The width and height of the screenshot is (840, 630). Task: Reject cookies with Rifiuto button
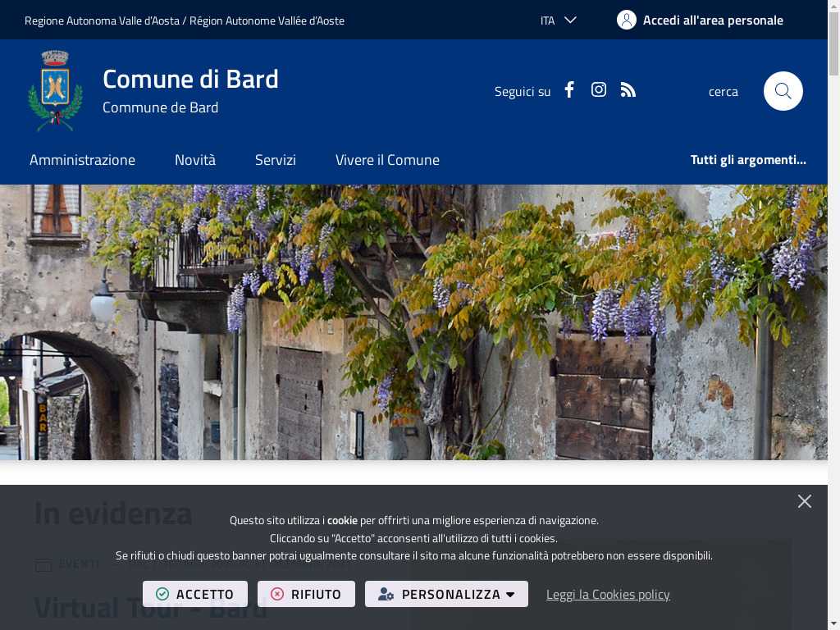306,594
